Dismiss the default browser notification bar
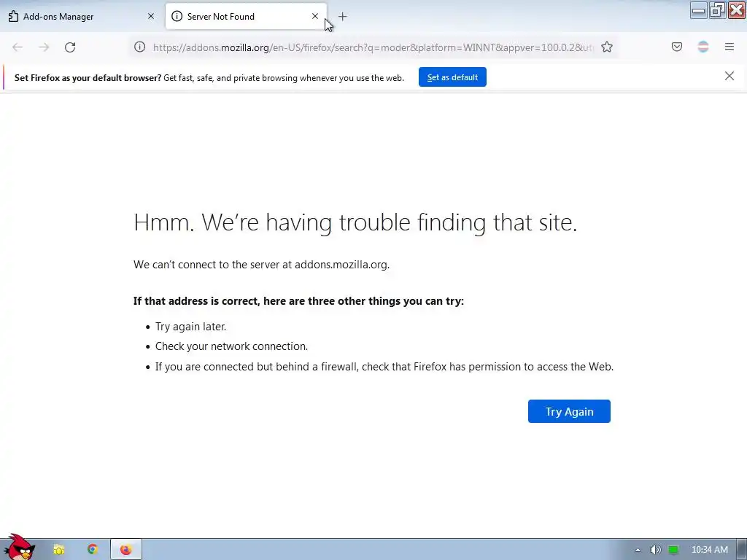Screen dimensions: 747x560 pyautogui.click(x=729, y=76)
